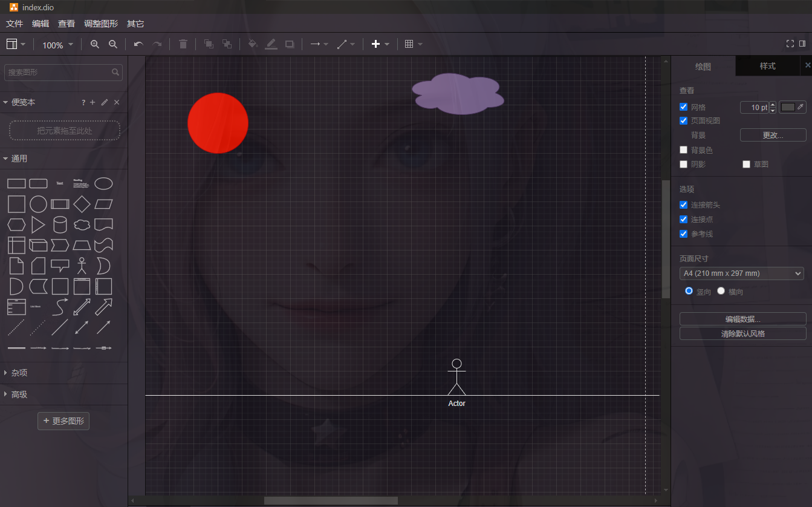Choose the hexagon shape in the palette

click(16, 225)
